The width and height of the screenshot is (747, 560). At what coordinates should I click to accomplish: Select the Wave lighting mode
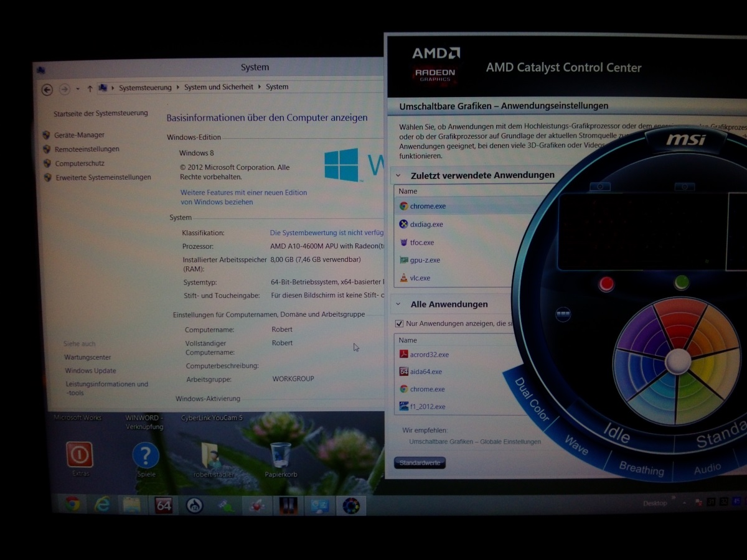tap(576, 446)
